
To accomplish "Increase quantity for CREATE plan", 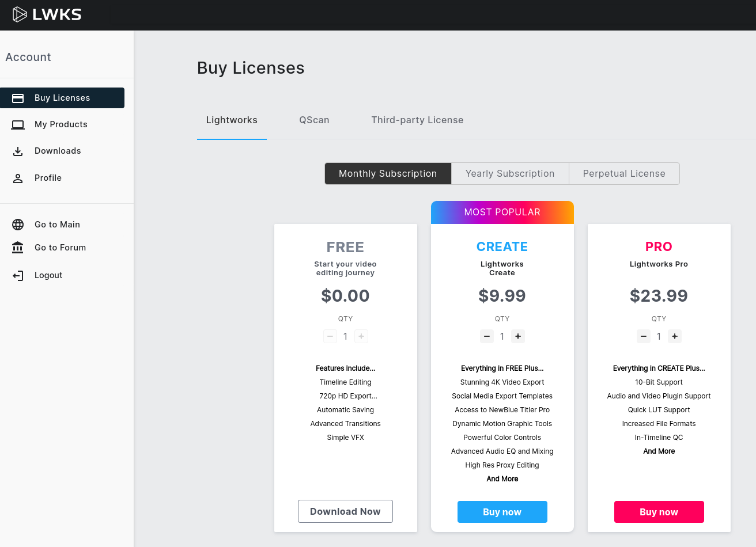I will point(517,336).
